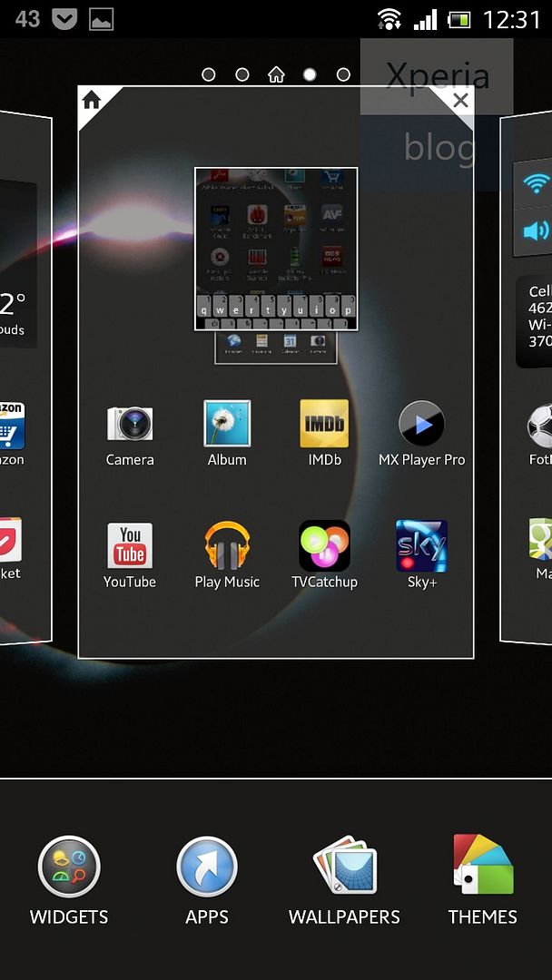
Task: Select the second page indicator dot
Action: click(242, 75)
